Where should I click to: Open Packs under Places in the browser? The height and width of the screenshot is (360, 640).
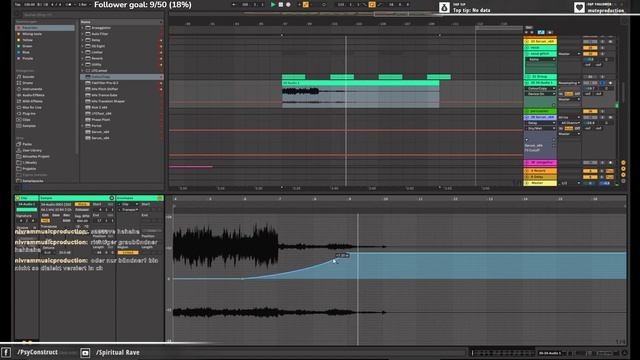27,144
